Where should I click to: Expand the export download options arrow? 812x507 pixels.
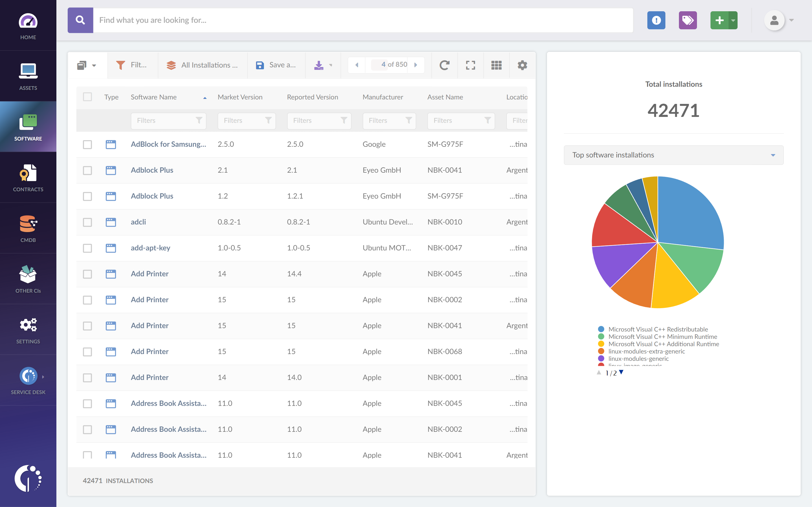click(330, 65)
